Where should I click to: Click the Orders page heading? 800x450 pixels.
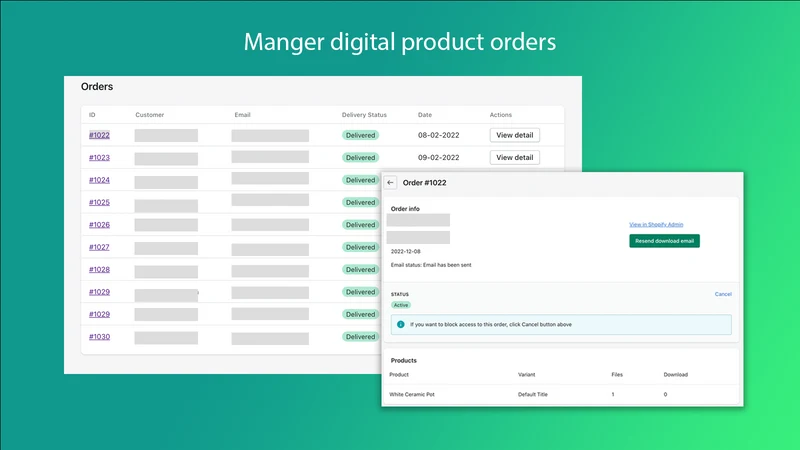97,87
